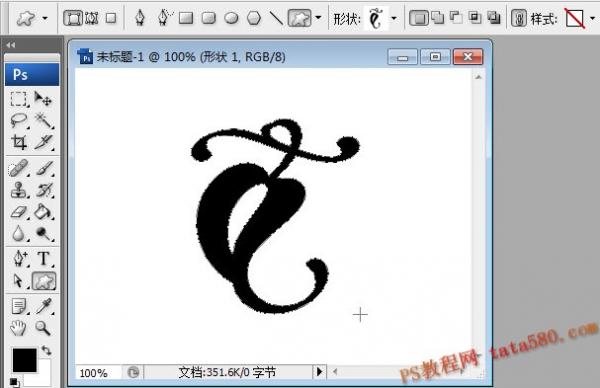Select the Type tool
The width and height of the screenshot is (600, 388).
pyautogui.click(x=44, y=259)
